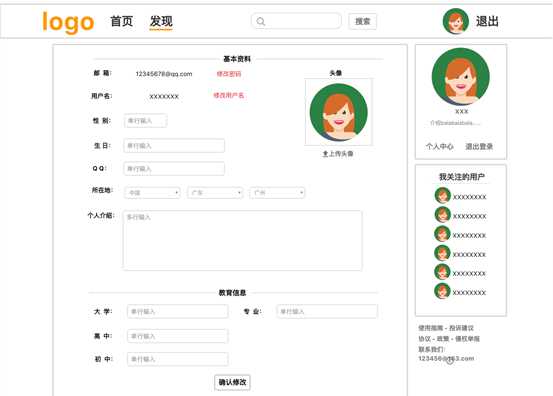
Task: Focus the QQ input field
Action: click(x=174, y=169)
